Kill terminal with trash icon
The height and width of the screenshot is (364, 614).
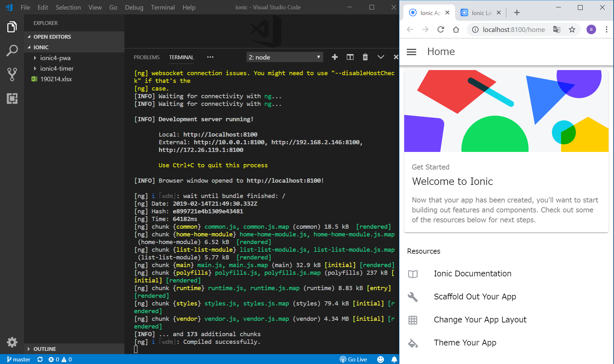365,57
